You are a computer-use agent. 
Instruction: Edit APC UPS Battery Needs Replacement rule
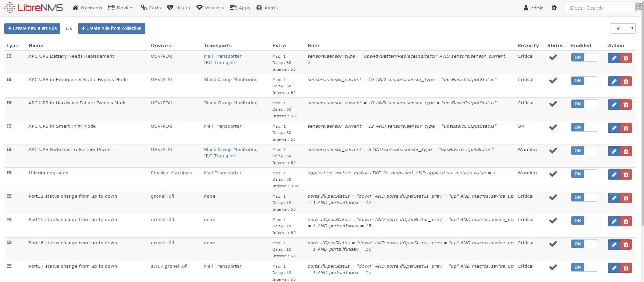click(614, 58)
